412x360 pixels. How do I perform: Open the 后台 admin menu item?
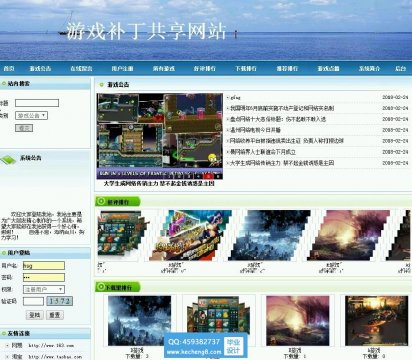[401, 68]
